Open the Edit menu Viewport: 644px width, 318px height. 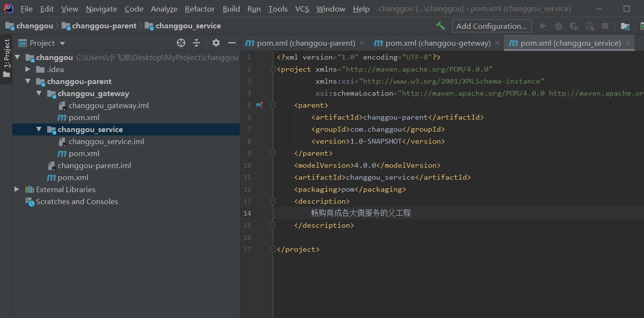pyautogui.click(x=47, y=9)
